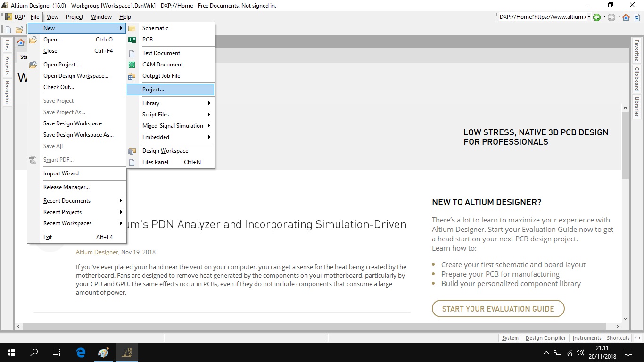Open Task View on the taskbar
Screen dimensions: 644x362
click(57, 353)
